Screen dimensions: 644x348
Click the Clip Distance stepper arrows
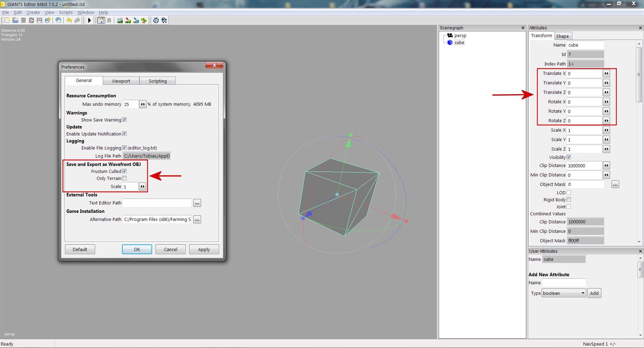(606, 166)
